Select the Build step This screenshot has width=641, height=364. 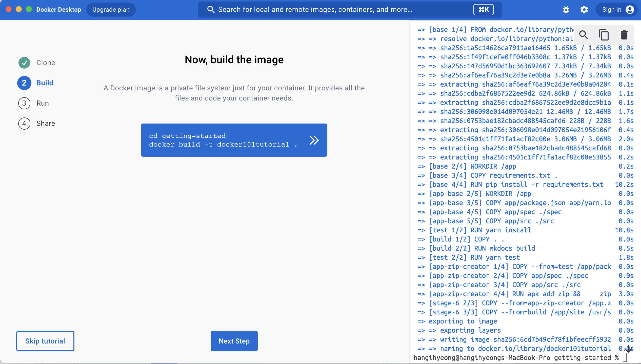pos(45,83)
